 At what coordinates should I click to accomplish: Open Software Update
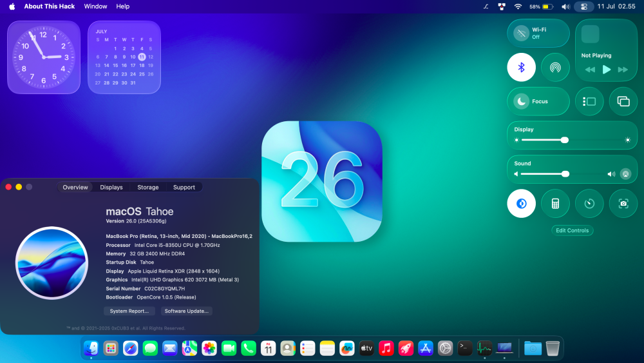[x=187, y=311]
